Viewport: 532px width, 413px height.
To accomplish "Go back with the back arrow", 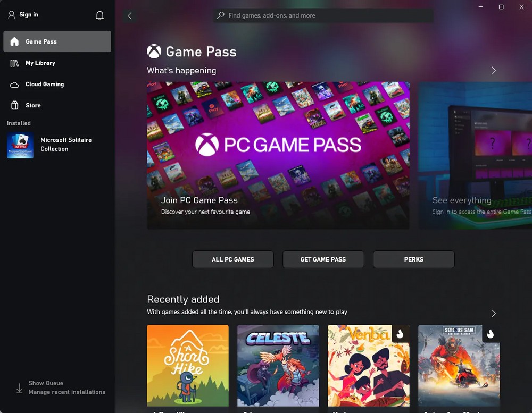I will coord(130,15).
